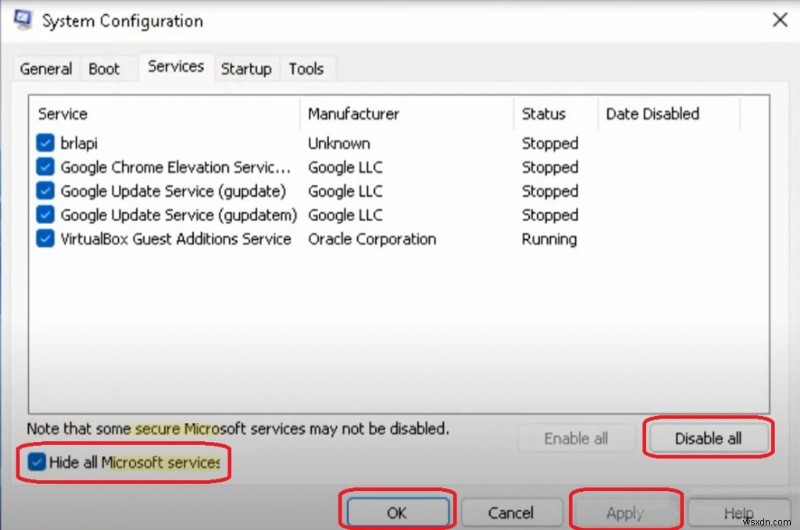Sort by the Manufacturer column header

(353, 114)
